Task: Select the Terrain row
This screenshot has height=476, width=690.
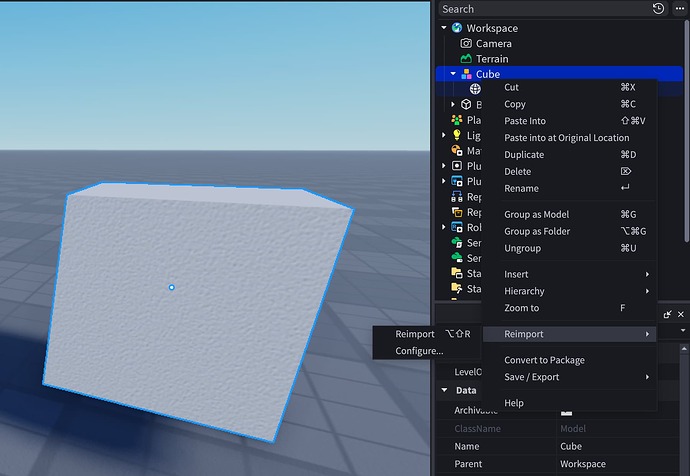Action: [559, 59]
